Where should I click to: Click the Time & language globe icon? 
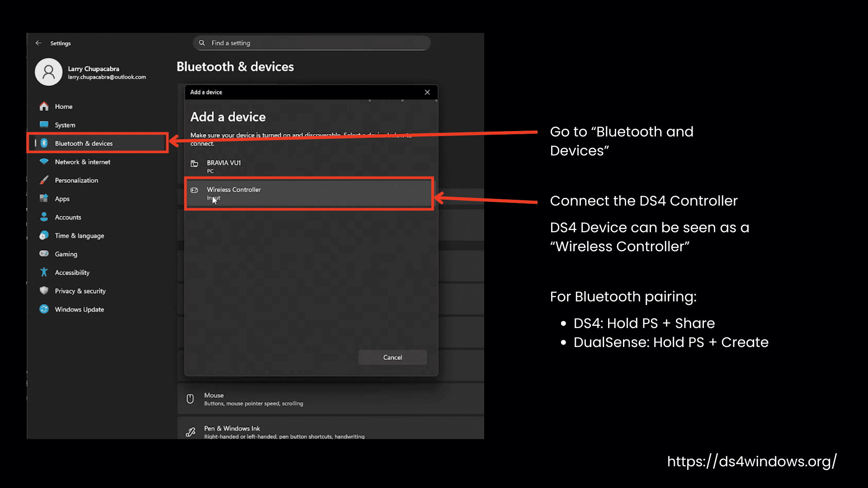(x=44, y=235)
